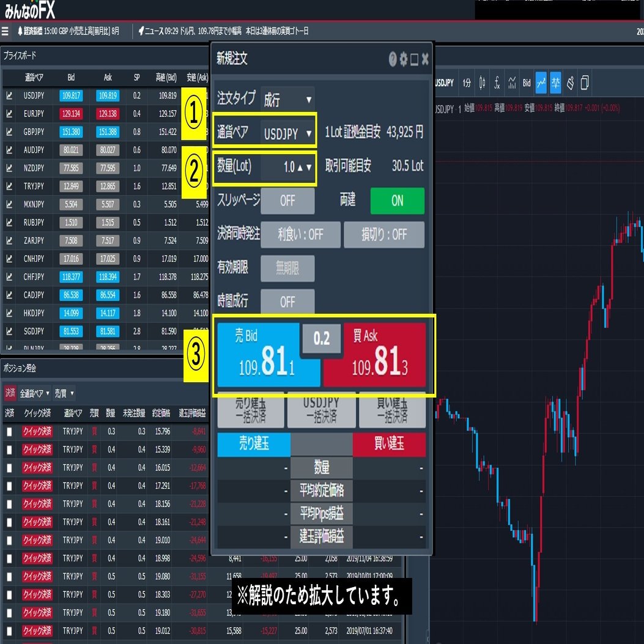Toggle 時間成行 OFF switch

click(x=287, y=302)
